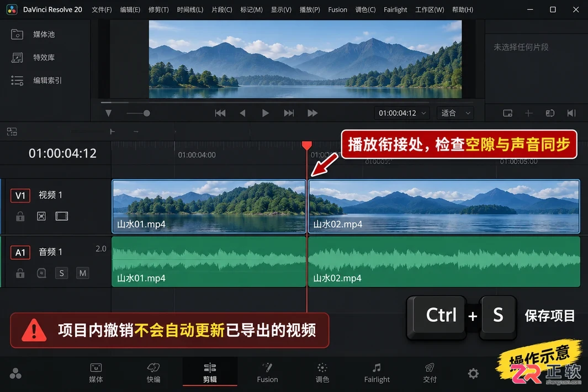The image size is (588, 392).
Task: Solo the 音频 1 track
Action: coord(61,273)
